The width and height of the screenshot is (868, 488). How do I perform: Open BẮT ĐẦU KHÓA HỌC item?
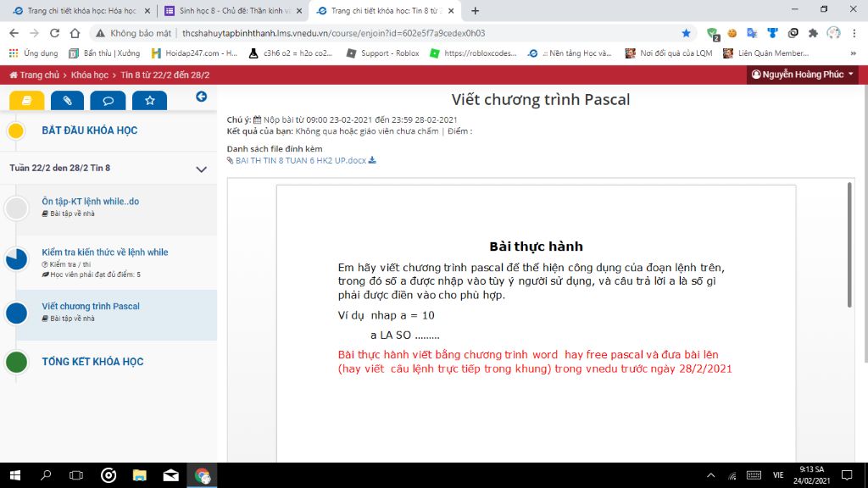tap(90, 130)
